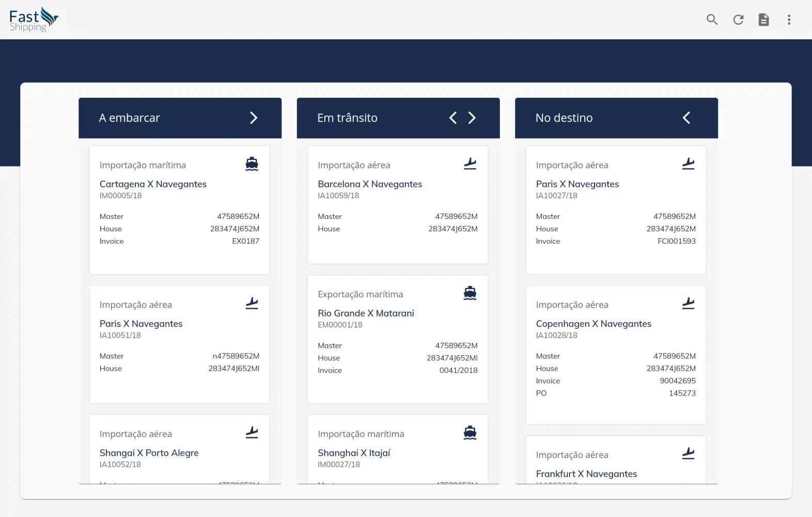Click plane icon on Shangai X Porto Alegre card
Viewport: 812px width, 517px height.
click(252, 433)
